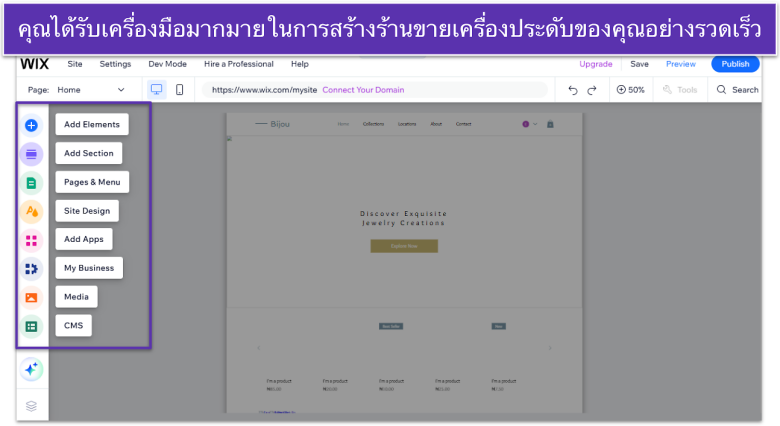780x426 pixels.
Task: Click the Collections nav item on canvas
Action: 373,124
